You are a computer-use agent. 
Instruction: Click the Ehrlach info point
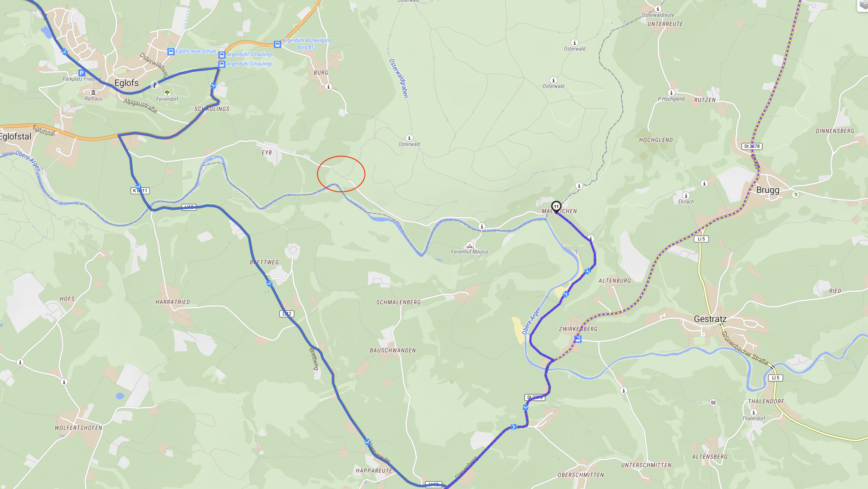(686, 195)
